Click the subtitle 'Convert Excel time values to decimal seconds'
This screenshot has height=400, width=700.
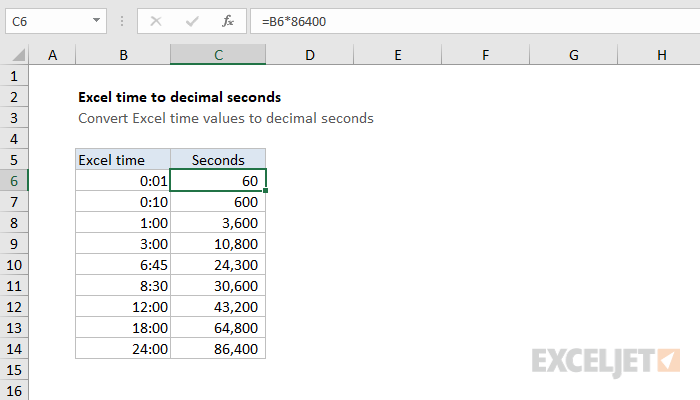click(x=226, y=118)
